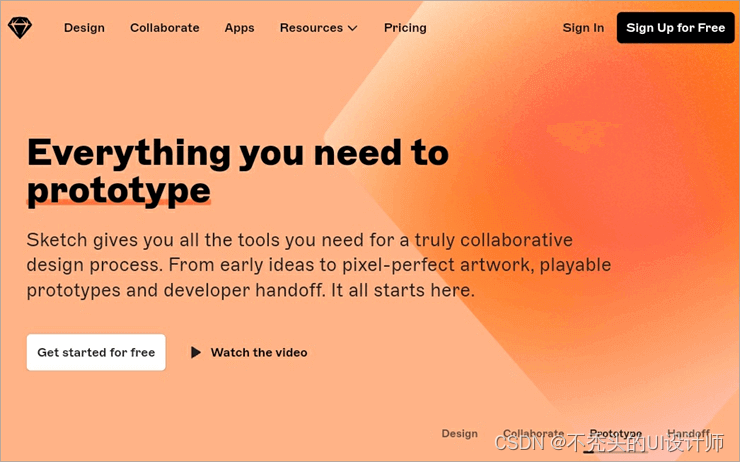Click the underlined word 'prototype'
The height and width of the screenshot is (462, 740).
point(118,191)
